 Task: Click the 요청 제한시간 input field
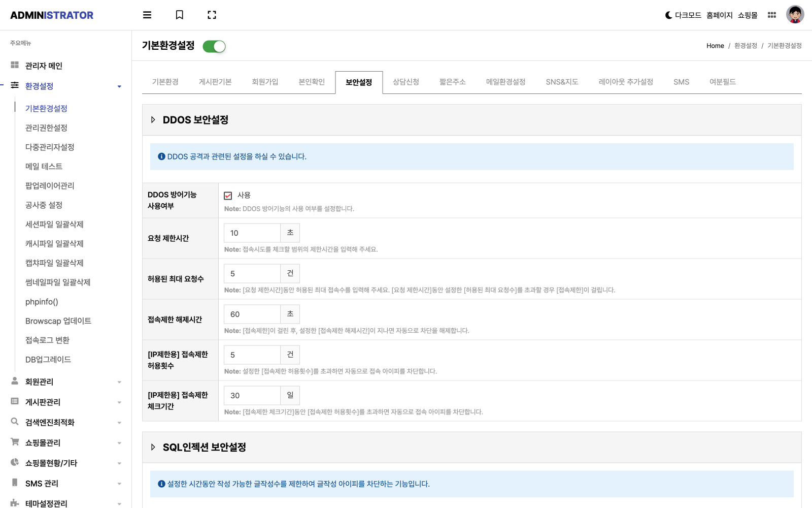click(252, 233)
